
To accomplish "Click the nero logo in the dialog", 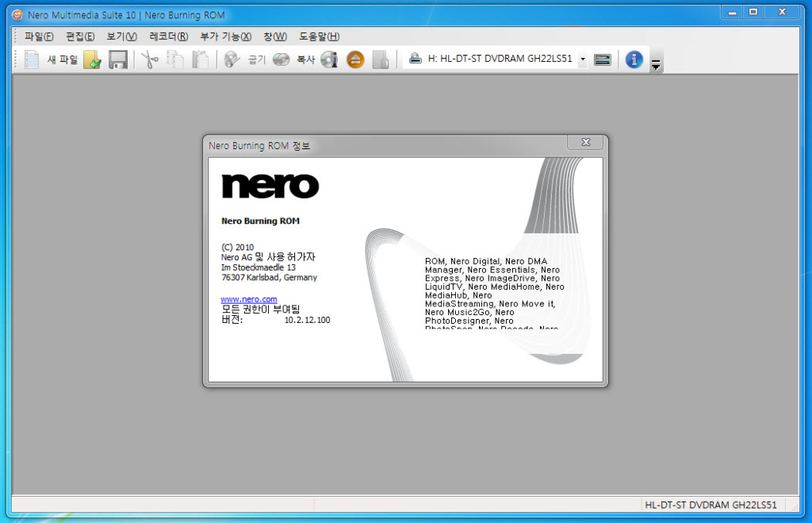I will click(x=270, y=186).
